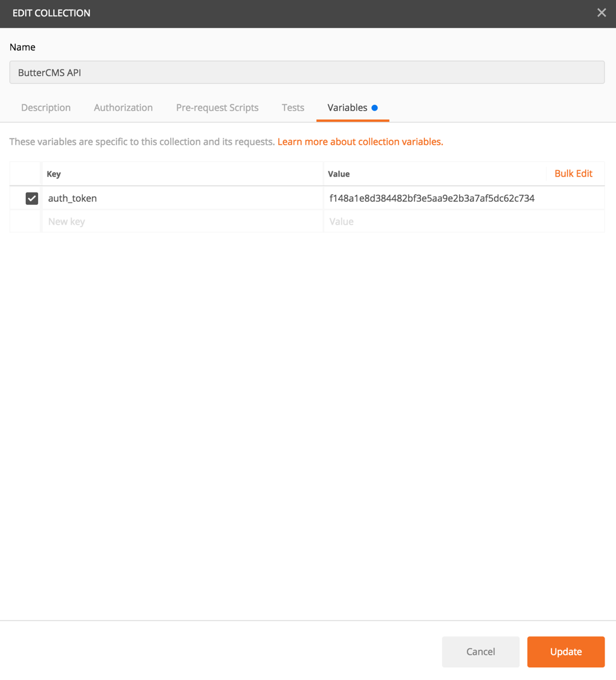616x680 pixels.
Task: Click the Key column header
Action: tap(54, 174)
